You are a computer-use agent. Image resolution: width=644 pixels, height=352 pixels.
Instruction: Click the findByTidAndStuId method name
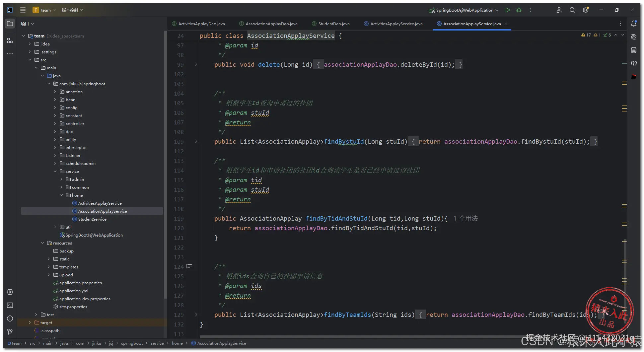(336, 218)
